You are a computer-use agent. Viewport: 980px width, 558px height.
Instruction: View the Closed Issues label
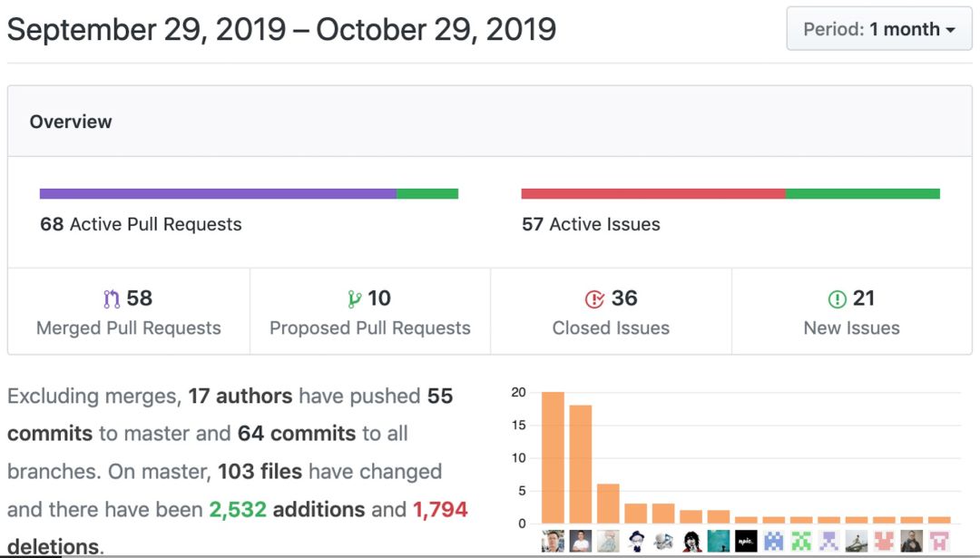coord(611,328)
